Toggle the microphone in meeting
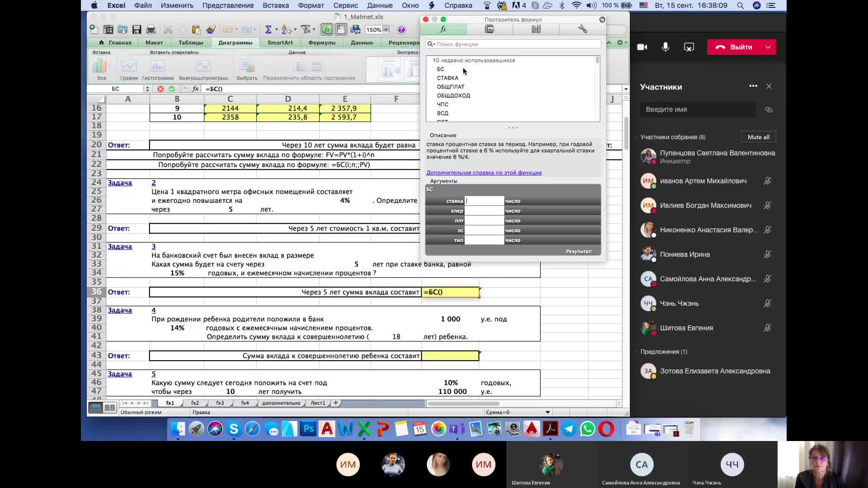 click(665, 47)
